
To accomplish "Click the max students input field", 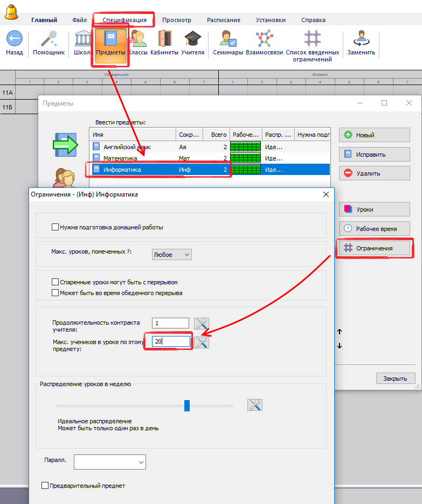I will coord(171,341).
